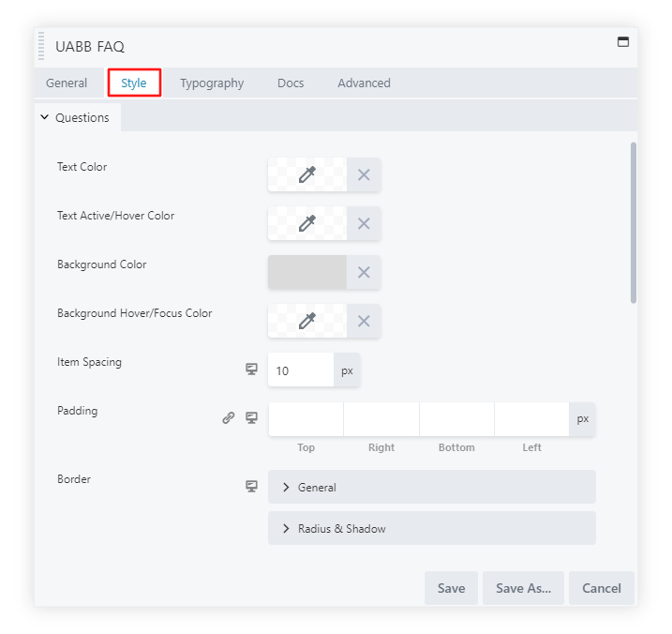This screenshot has width=672, height=634.
Task: Click the gray Background Color swatch
Action: coord(306,272)
